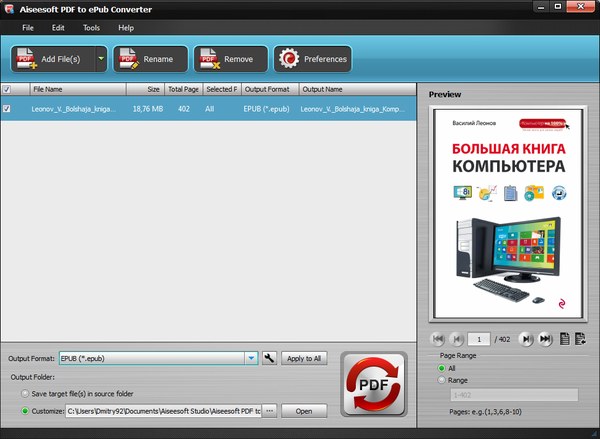The image size is (600, 439).
Task: Click the current page number field
Action: 482,339
